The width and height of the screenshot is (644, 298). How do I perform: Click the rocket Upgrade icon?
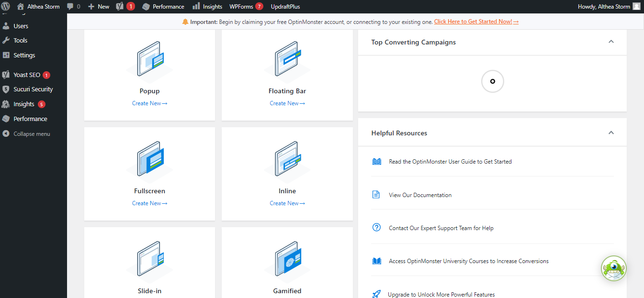376,294
